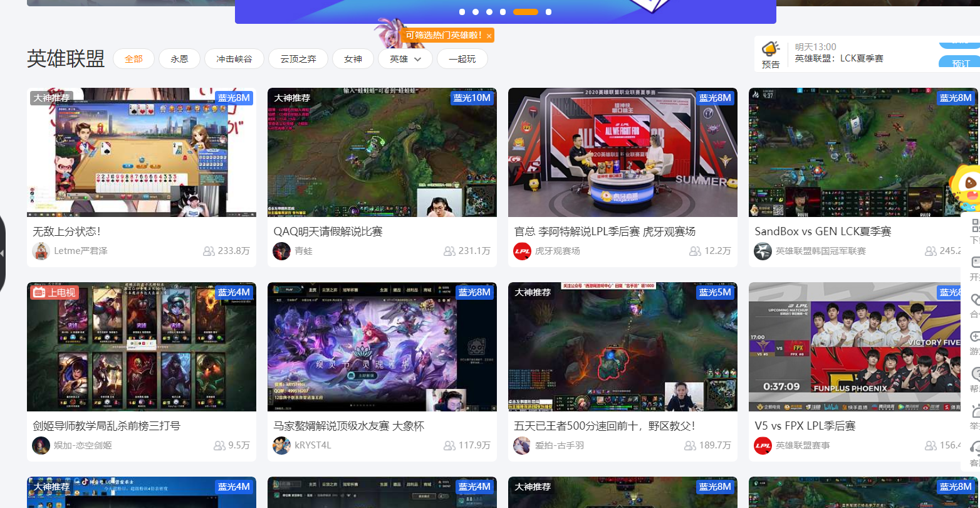Click the title 无敌上分状态!
980x508 pixels.
(x=67, y=231)
